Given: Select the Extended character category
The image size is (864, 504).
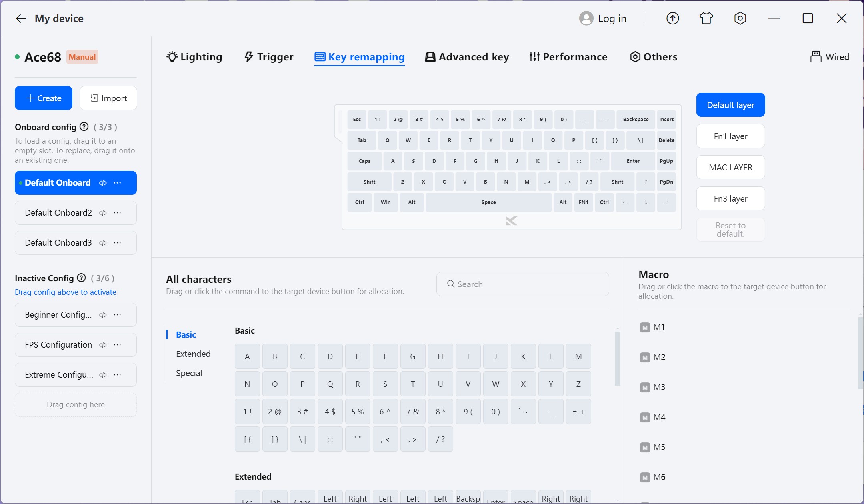Looking at the screenshot, I should [x=193, y=354].
